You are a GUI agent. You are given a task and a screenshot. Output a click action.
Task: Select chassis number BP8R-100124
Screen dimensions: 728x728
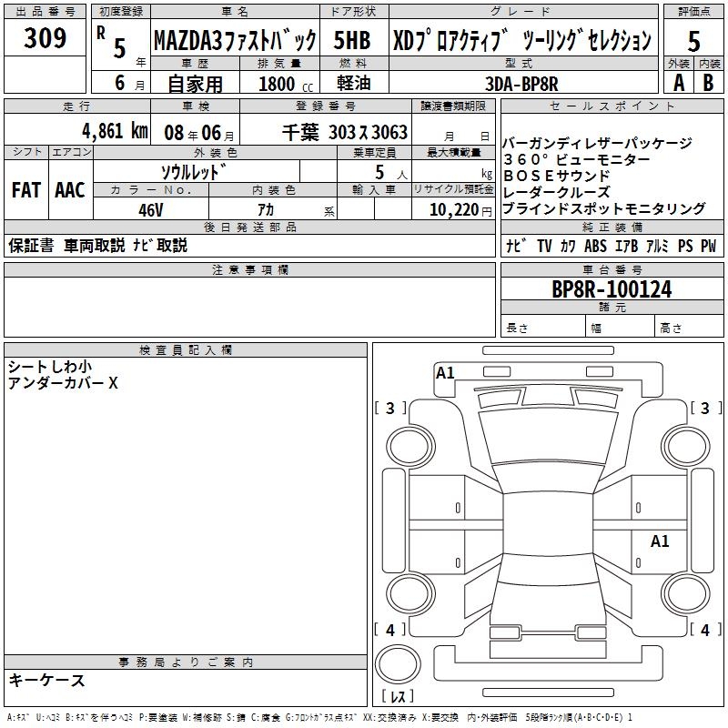(612, 290)
